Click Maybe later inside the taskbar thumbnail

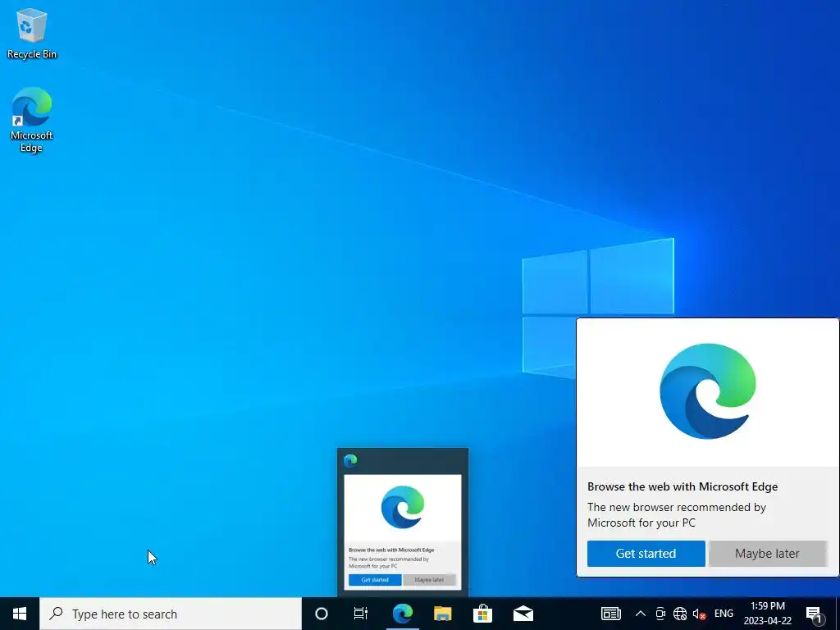pyautogui.click(x=429, y=580)
